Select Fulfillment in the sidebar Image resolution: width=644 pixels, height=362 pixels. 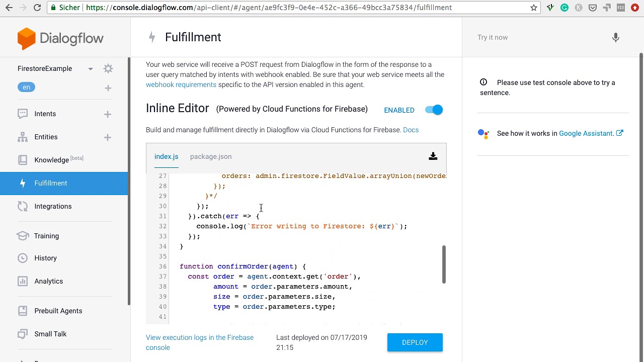tap(64, 183)
